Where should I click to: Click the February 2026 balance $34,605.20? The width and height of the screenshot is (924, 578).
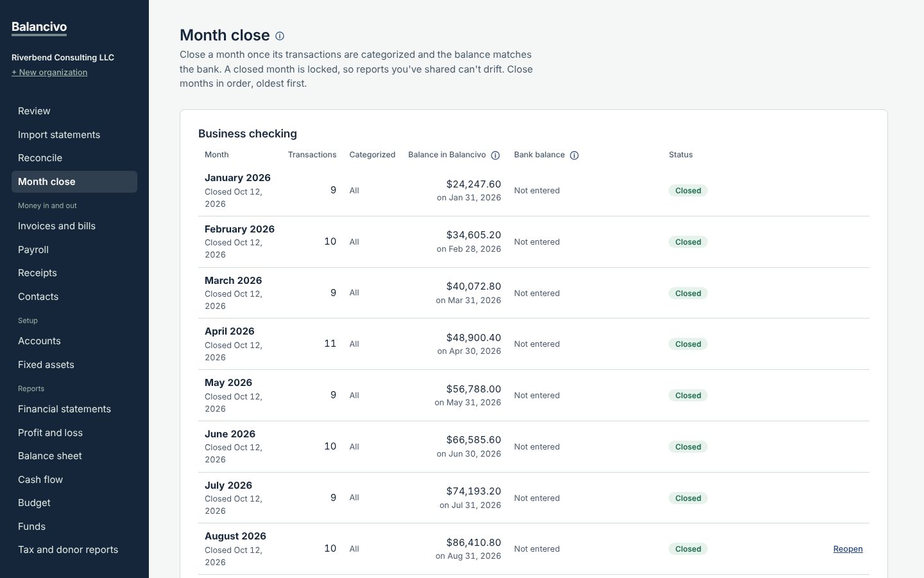tap(474, 235)
